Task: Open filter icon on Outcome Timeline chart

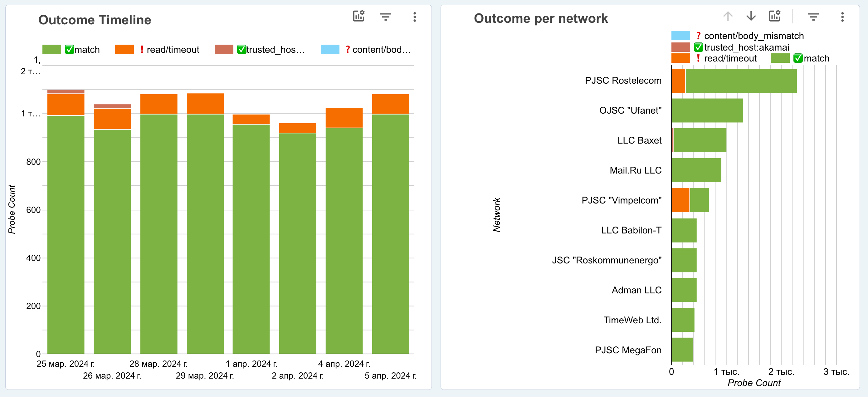Action: (x=385, y=17)
